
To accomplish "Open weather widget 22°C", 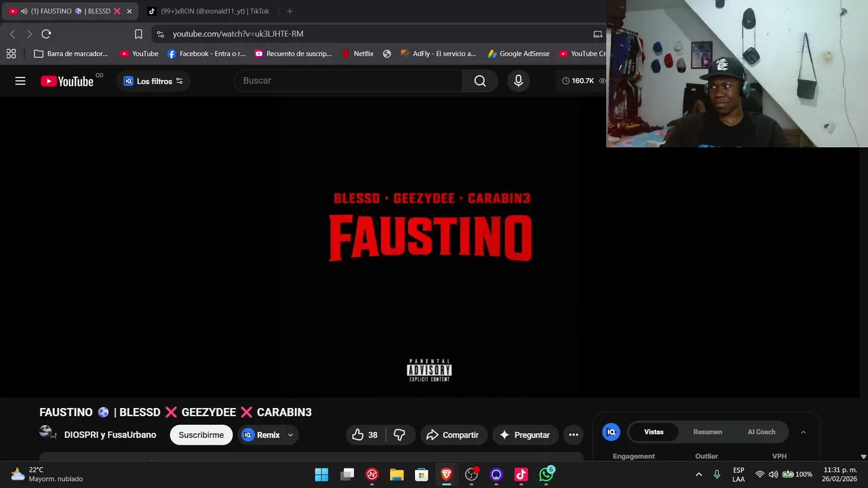I will coord(46,474).
